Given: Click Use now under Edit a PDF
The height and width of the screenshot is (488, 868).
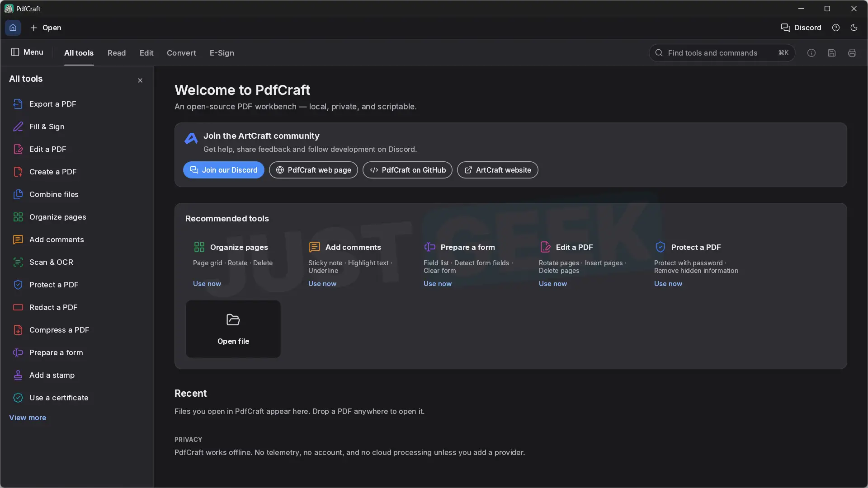Looking at the screenshot, I should [x=553, y=284].
